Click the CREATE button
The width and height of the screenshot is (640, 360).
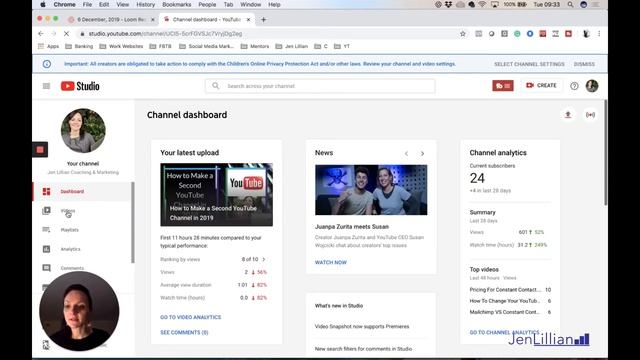coord(541,85)
